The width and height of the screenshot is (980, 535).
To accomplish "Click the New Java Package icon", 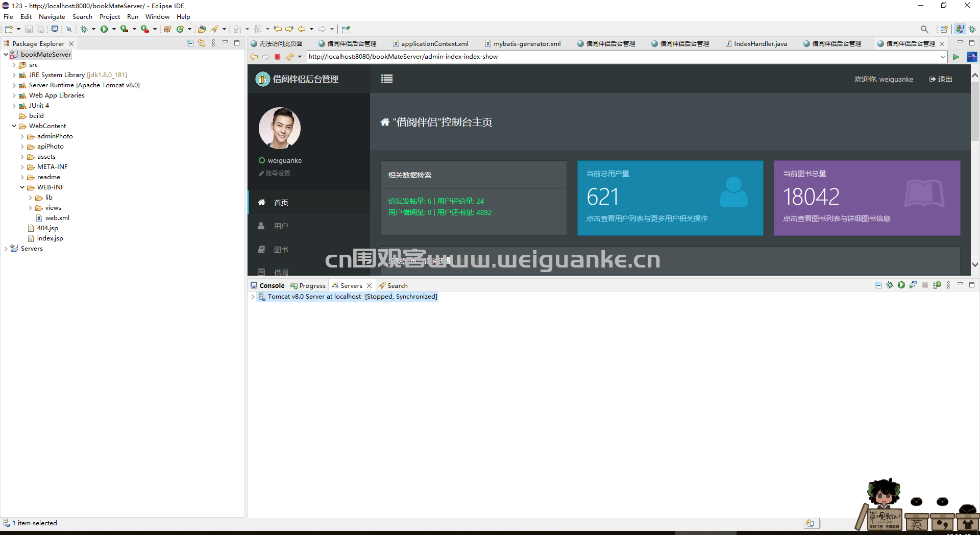I will [x=167, y=29].
